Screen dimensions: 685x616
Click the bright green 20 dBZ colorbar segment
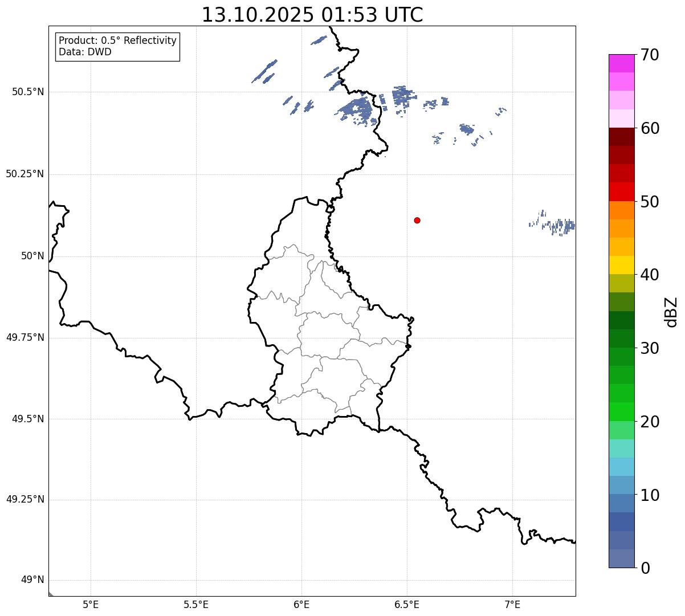[621, 412]
